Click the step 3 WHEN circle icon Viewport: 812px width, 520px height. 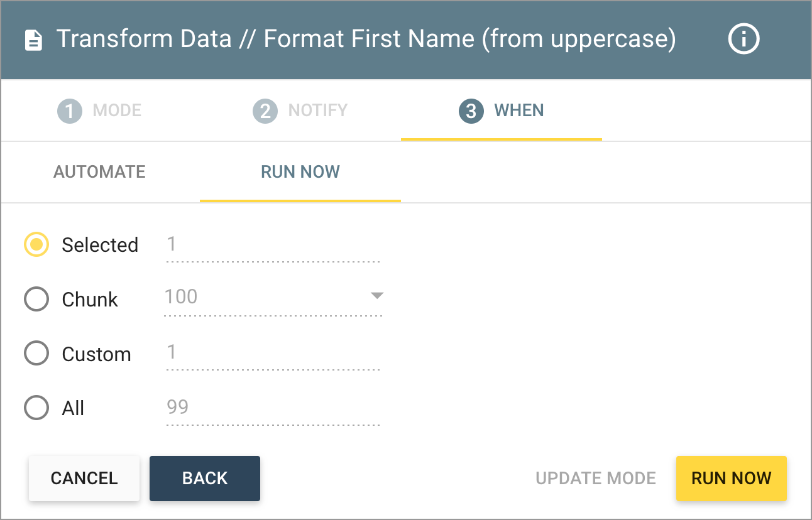470,110
